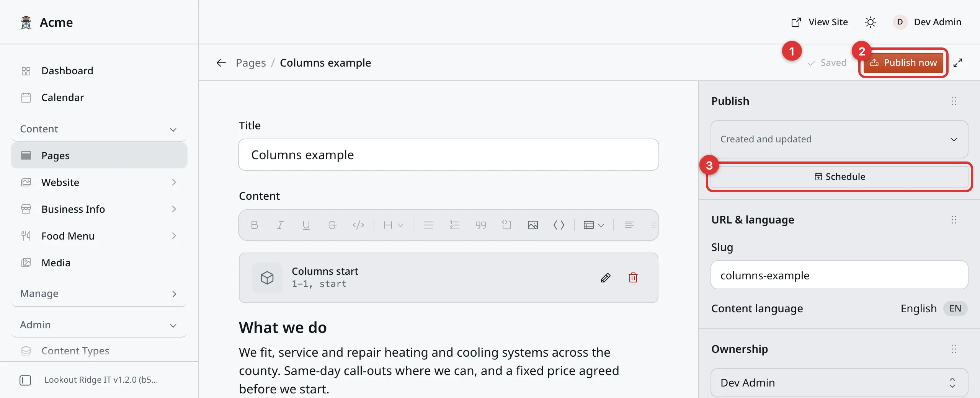This screenshot has height=398, width=980.
Task: Expand the Manage sidebar section
Action: click(99, 294)
